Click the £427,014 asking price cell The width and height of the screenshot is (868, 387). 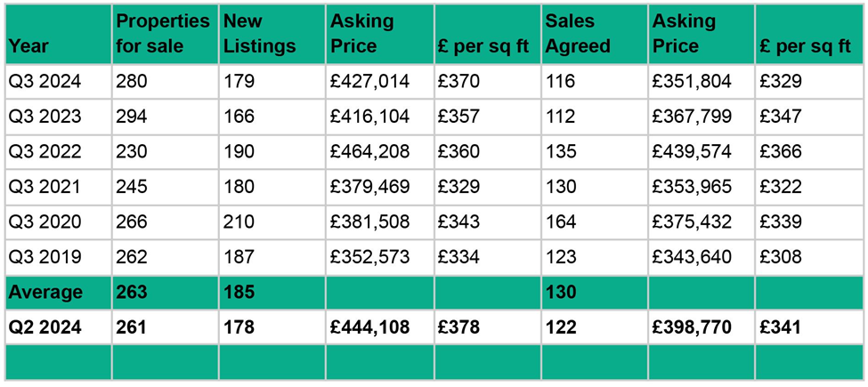coord(369,82)
